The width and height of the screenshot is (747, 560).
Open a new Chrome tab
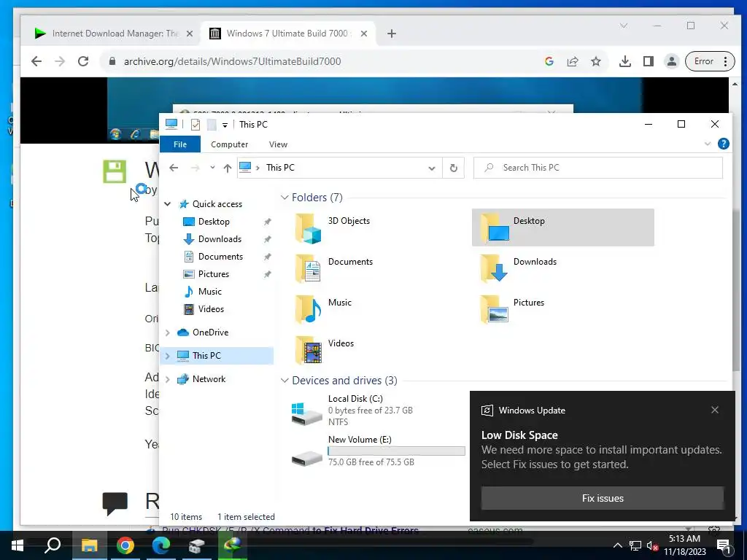(x=392, y=34)
